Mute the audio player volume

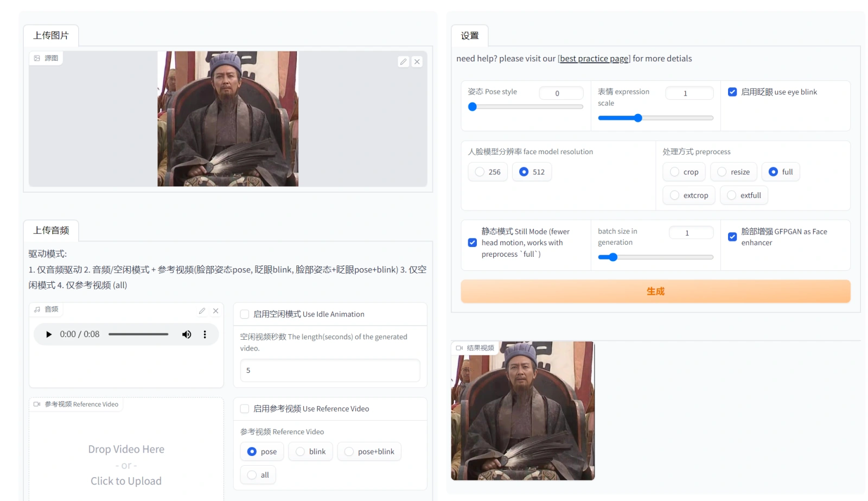tap(187, 334)
